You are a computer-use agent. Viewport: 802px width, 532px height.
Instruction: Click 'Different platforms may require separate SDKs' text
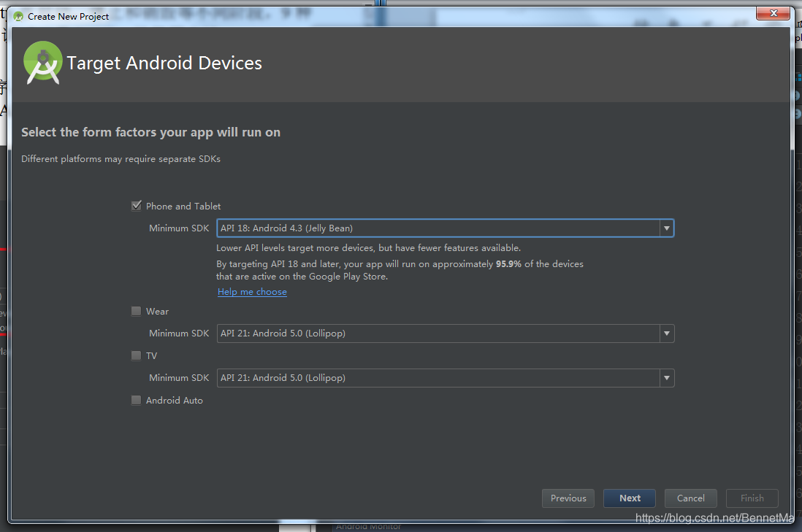click(x=121, y=159)
